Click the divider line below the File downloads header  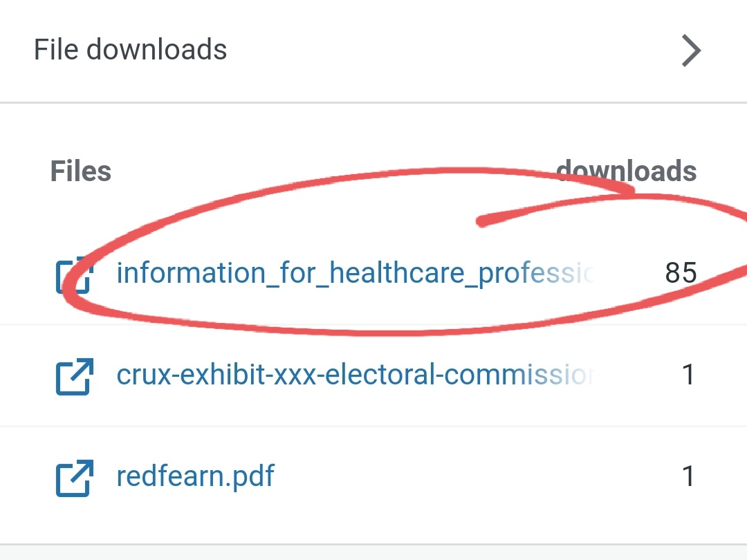click(373, 103)
